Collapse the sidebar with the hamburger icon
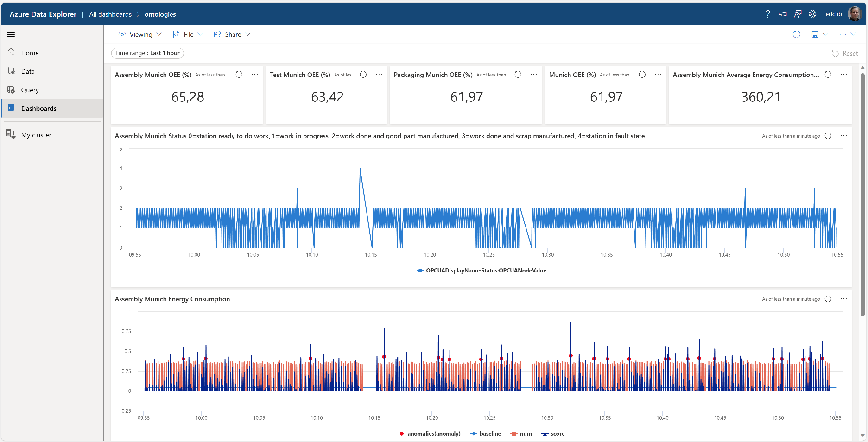Screen dimensions: 868x442 pos(11,34)
